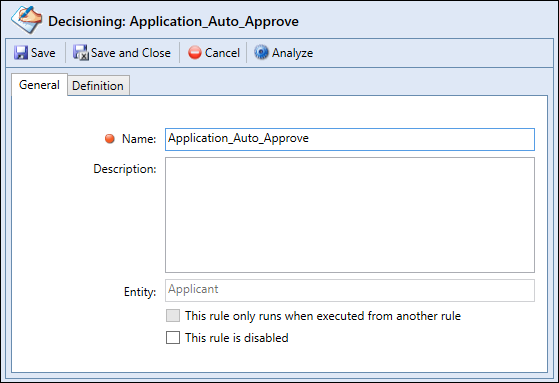
Task: Click the greyed Entity field showing Applicant
Action: (350, 290)
